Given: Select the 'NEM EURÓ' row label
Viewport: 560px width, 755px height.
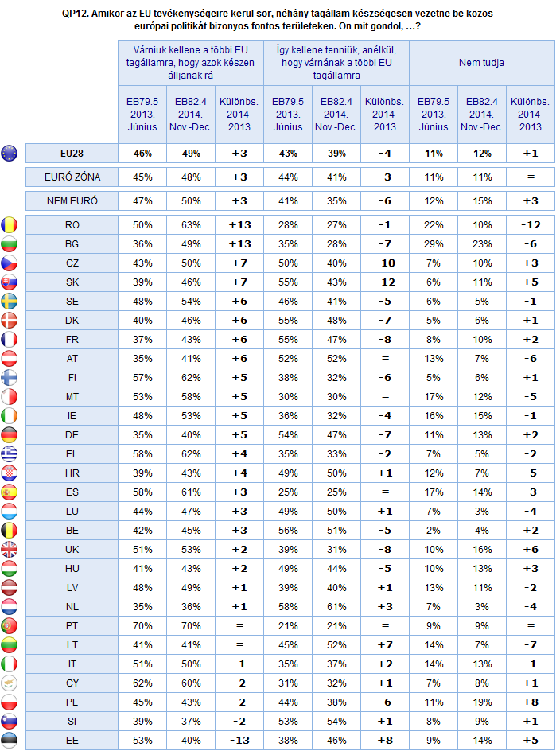Looking at the screenshot, I should point(72,200).
